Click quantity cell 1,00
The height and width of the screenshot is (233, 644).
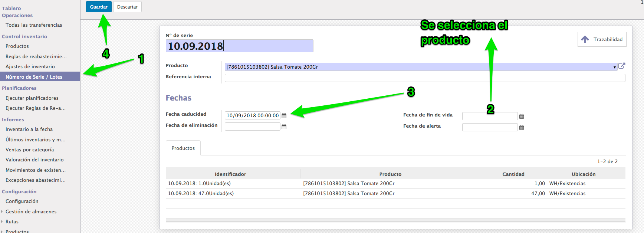[540, 183]
